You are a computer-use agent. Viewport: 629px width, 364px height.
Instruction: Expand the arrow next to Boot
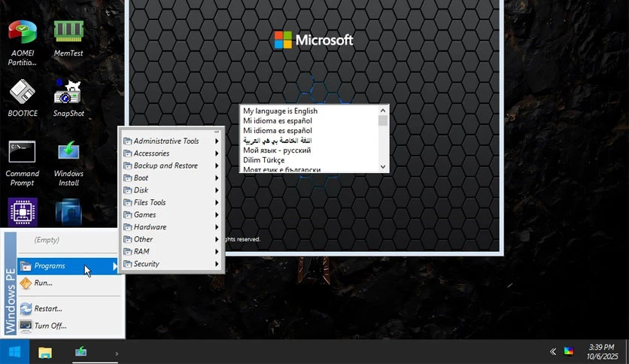(x=217, y=178)
